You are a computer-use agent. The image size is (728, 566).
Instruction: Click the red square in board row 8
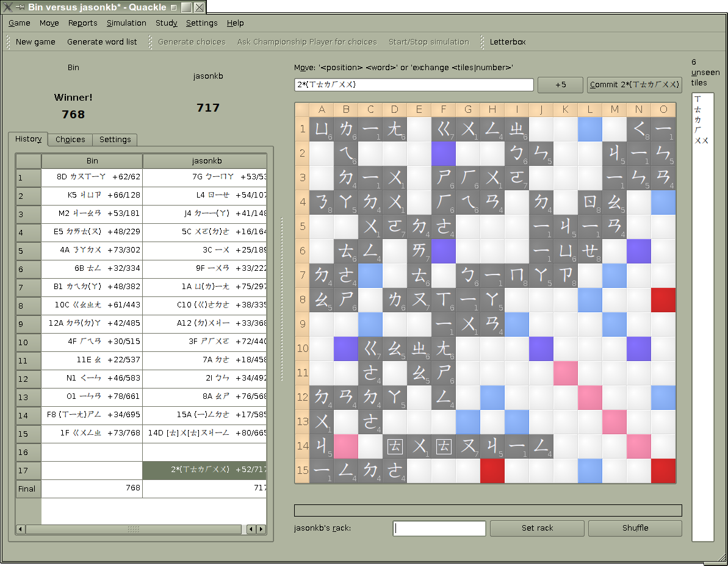pyautogui.click(x=663, y=300)
